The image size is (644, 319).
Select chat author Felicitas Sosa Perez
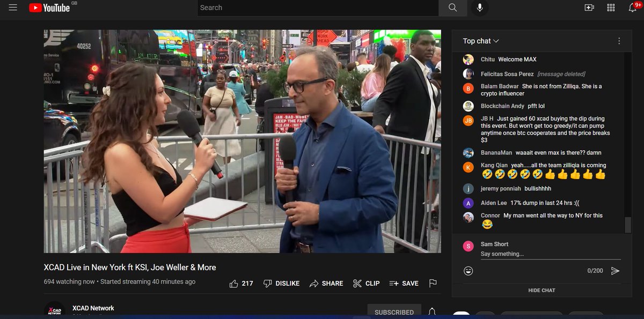[507, 74]
